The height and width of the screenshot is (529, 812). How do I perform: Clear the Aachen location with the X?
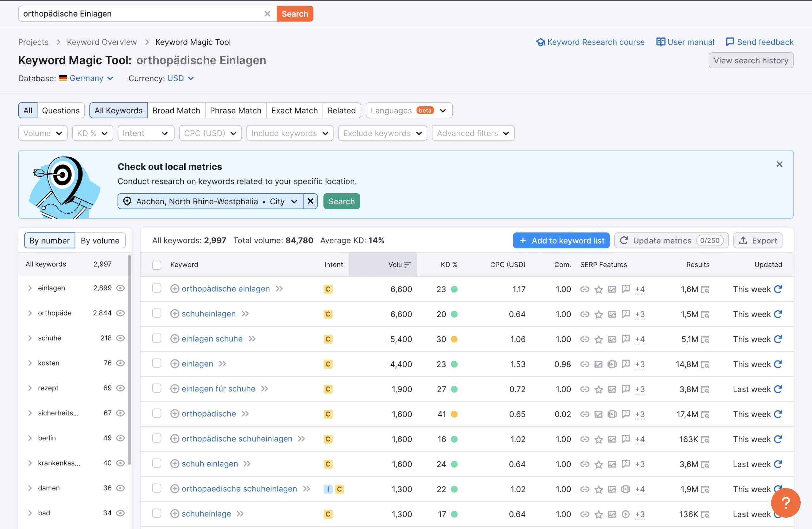point(311,202)
